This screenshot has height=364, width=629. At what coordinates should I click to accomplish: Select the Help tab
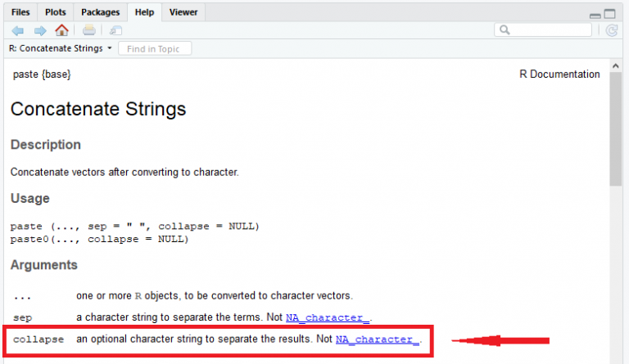point(144,12)
